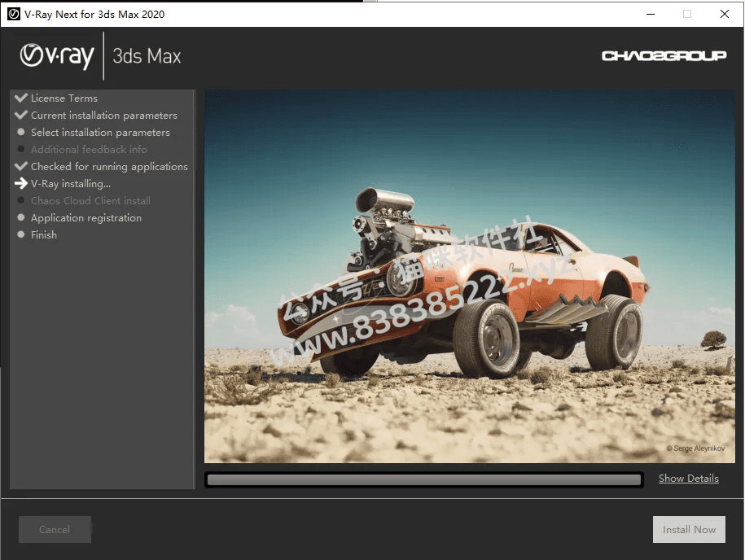Select Current installation parameters step
Image resolution: width=745 pixels, height=560 pixels.
(104, 116)
